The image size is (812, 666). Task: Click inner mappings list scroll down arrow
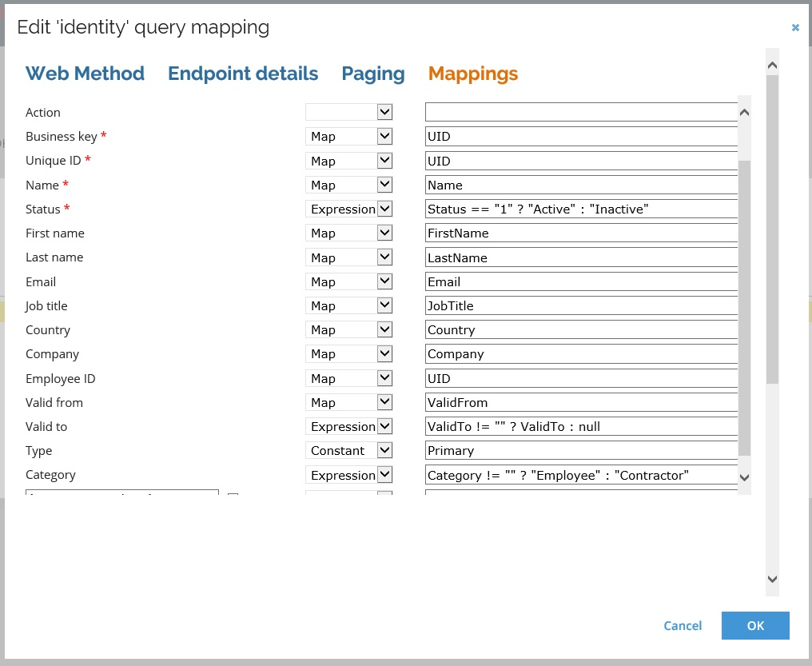pos(744,477)
